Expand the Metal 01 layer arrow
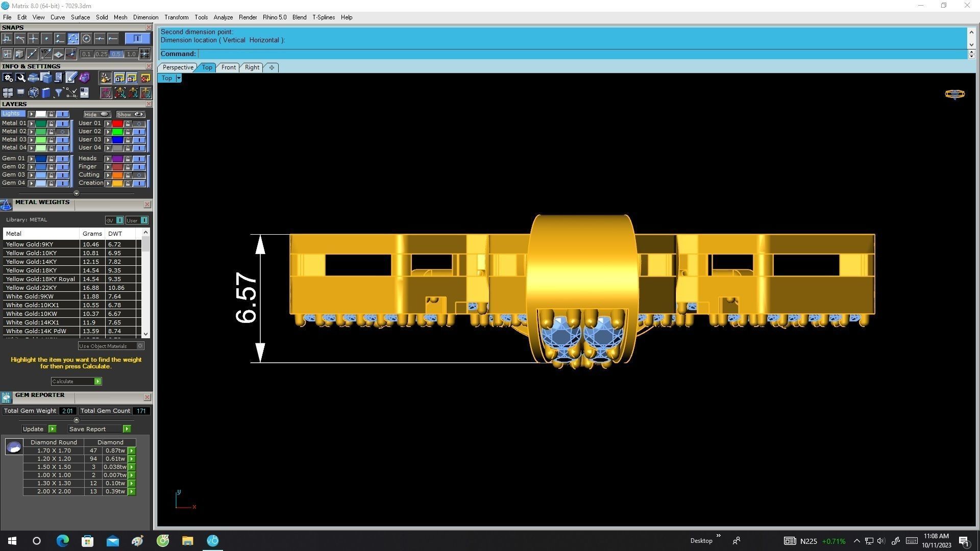The width and height of the screenshot is (980, 551). pyautogui.click(x=31, y=123)
